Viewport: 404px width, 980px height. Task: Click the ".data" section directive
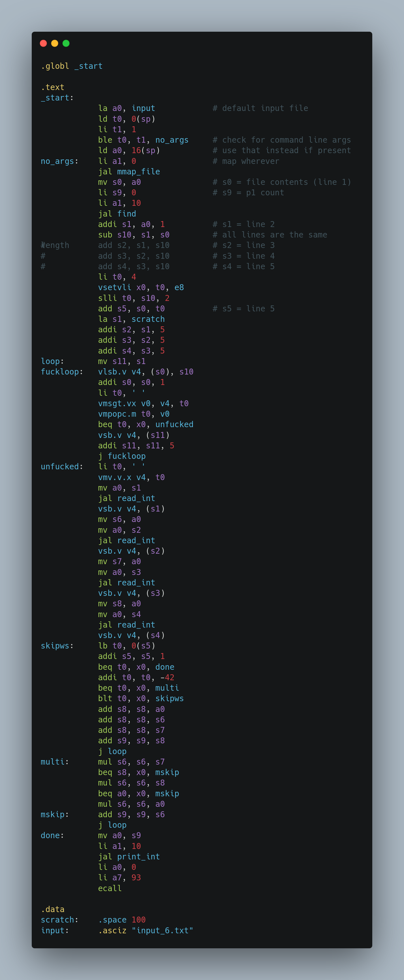[52, 909]
